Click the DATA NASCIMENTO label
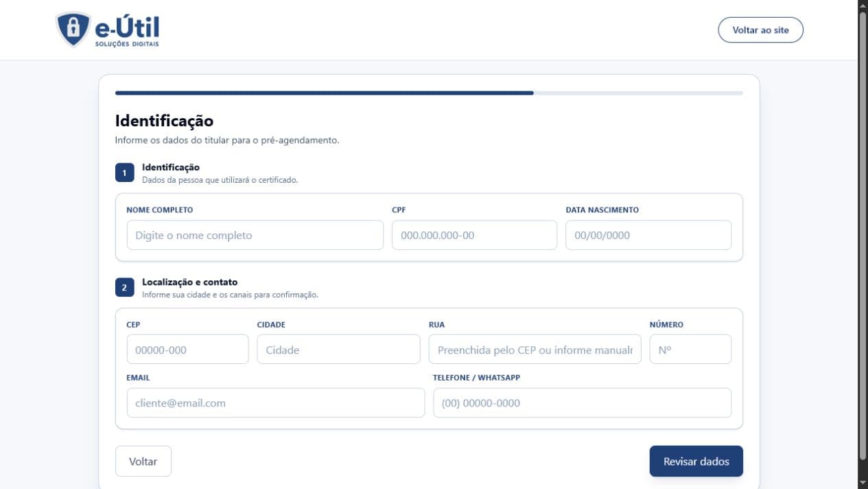This screenshot has height=489, width=868. (x=602, y=210)
